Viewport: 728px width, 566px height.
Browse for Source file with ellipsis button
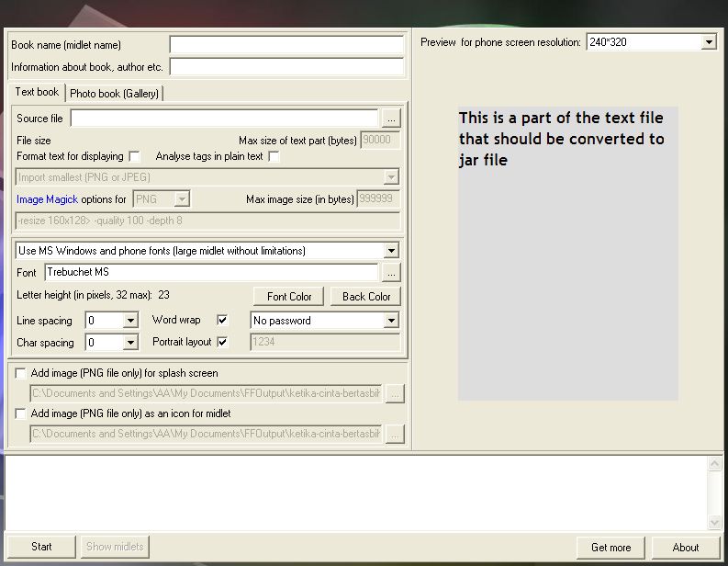(391, 119)
